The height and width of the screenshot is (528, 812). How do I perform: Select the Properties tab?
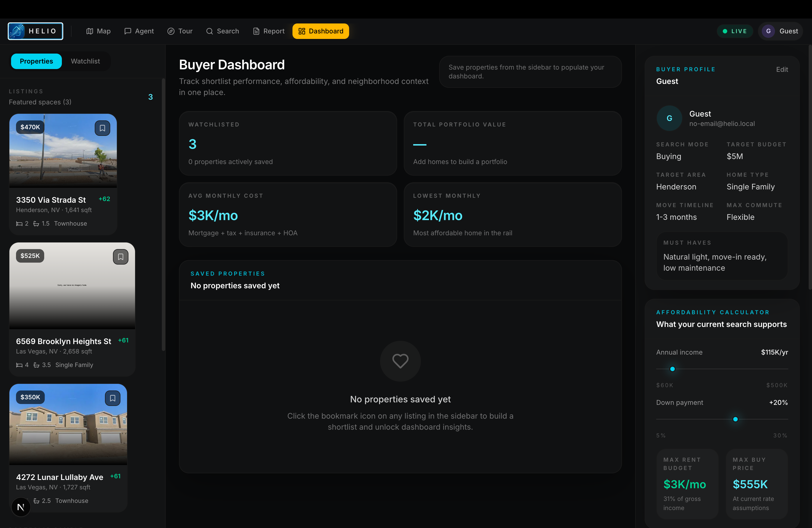point(36,61)
